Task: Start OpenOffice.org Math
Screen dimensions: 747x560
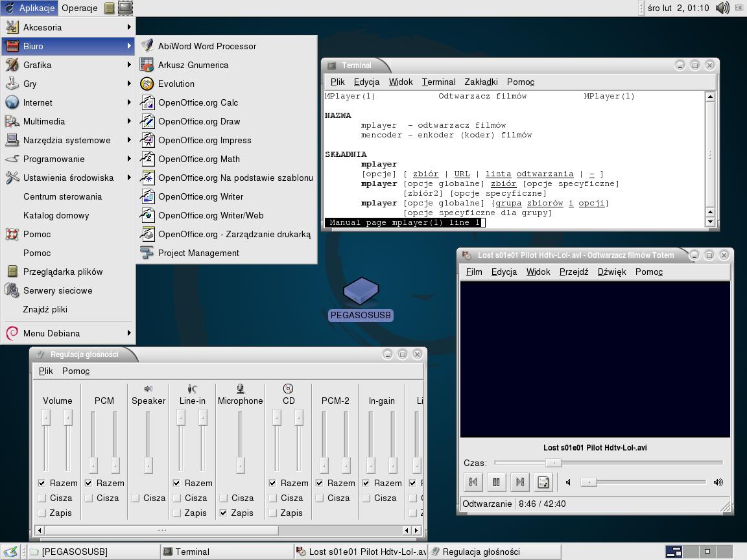Action: click(x=227, y=159)
